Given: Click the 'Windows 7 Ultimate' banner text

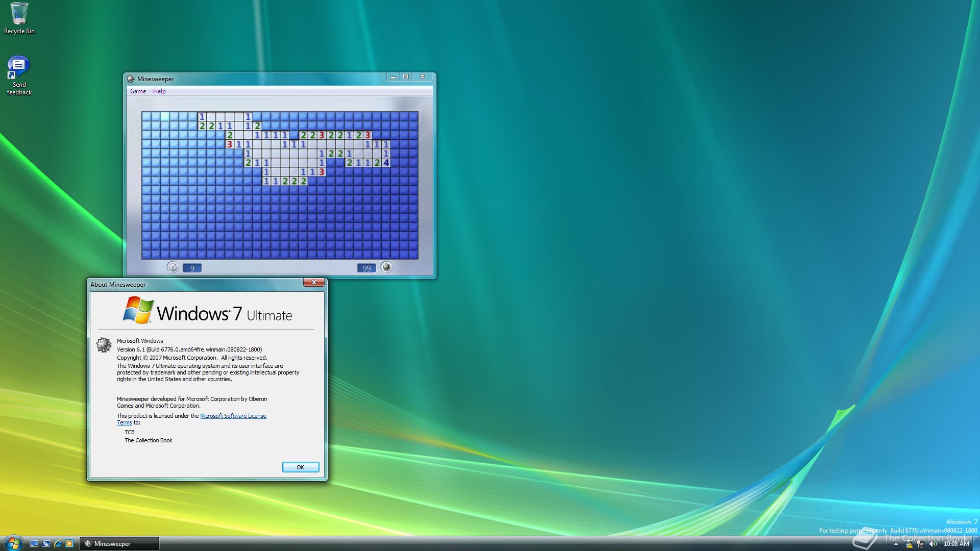Looking at the screenshot, I should (x=225, y=314).
